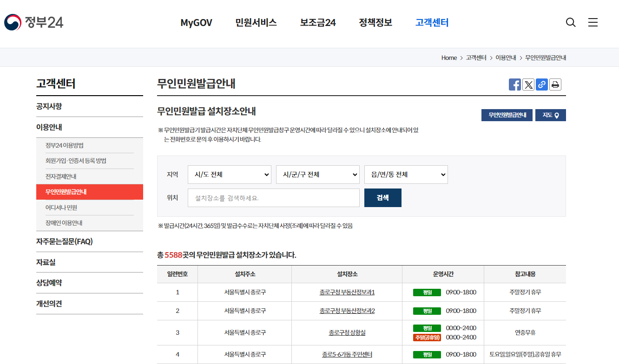Image resolution: width=619 pixels, height=364 pixels.
Task: Go to Home via the breadcrumb
Action: coord(449,58)
